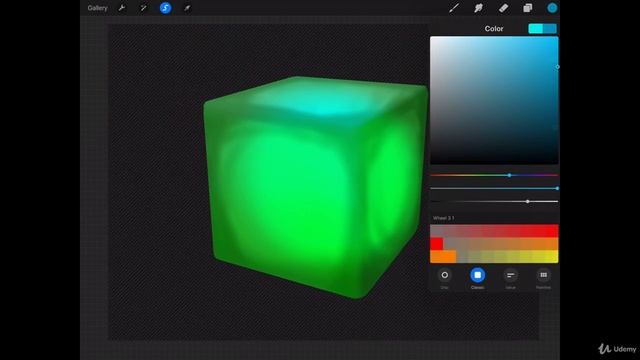Tap the highlighted Selection S tool
This screenshot has height=360, width=640.
pyautogui.click(x=165, y=8)
